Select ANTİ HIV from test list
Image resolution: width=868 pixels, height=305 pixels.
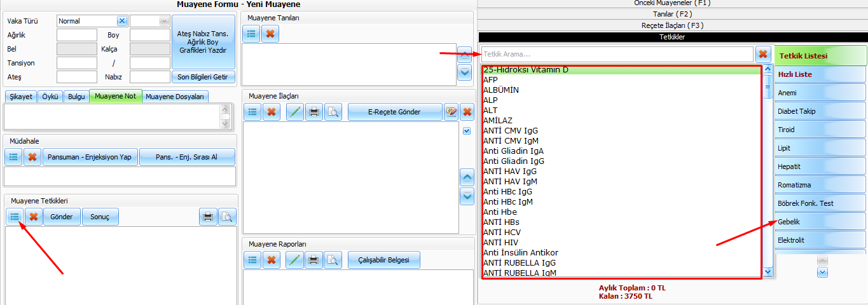point(502,242)
